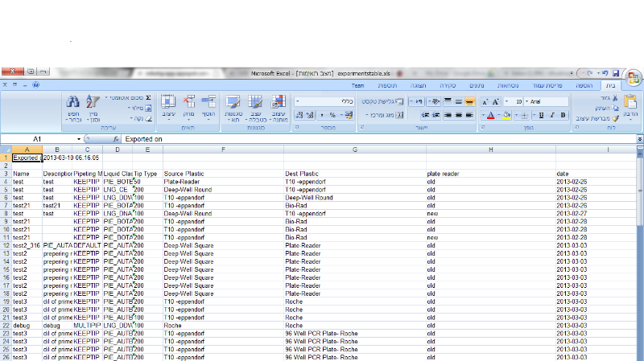Open Sort & Filter (מיין וסנן)
This screenshot has height=361, width=644.
[93, 109]
